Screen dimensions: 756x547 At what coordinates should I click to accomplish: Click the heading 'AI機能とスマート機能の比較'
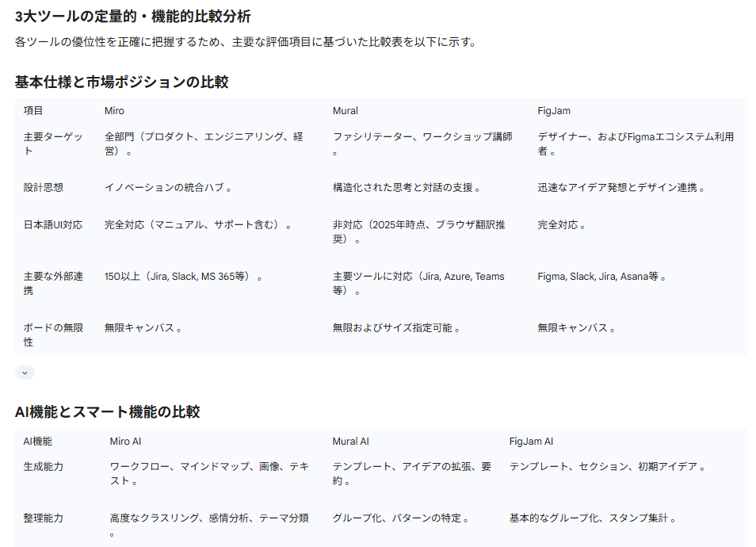[x=108, y=412]
